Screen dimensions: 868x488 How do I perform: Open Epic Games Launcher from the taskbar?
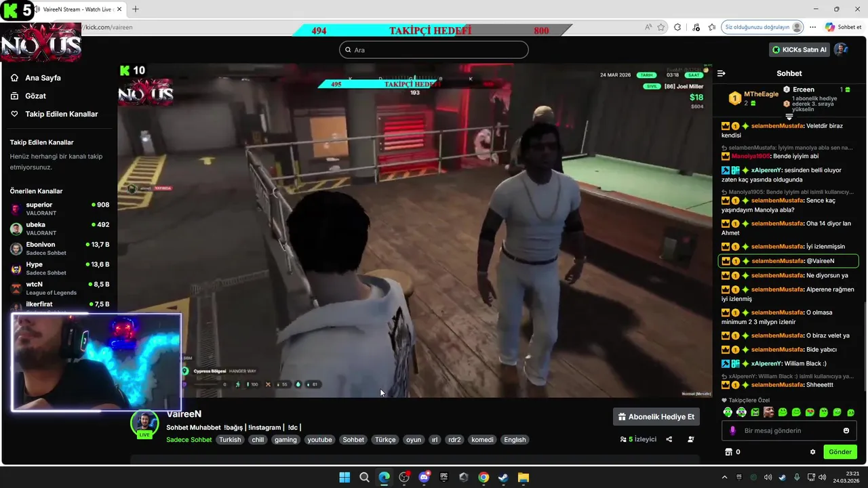(x=444, y=477)
